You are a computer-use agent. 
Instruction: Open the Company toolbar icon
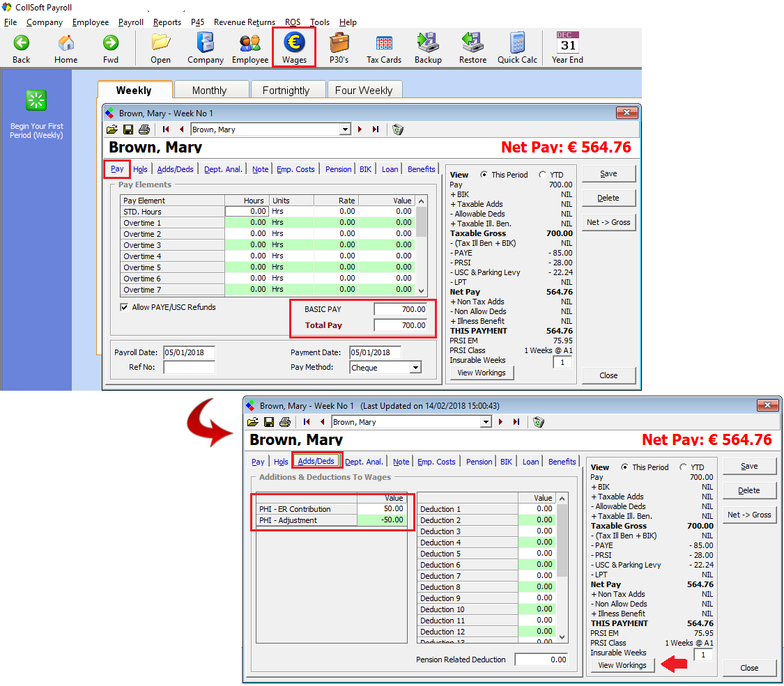pyautogui.click(x=205, y=42)
